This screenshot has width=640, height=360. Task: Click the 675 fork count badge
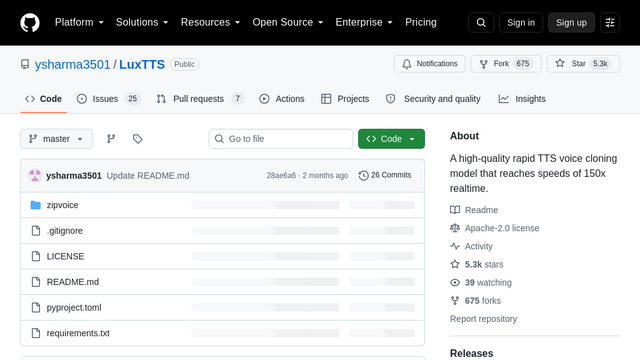coord(522,64)
